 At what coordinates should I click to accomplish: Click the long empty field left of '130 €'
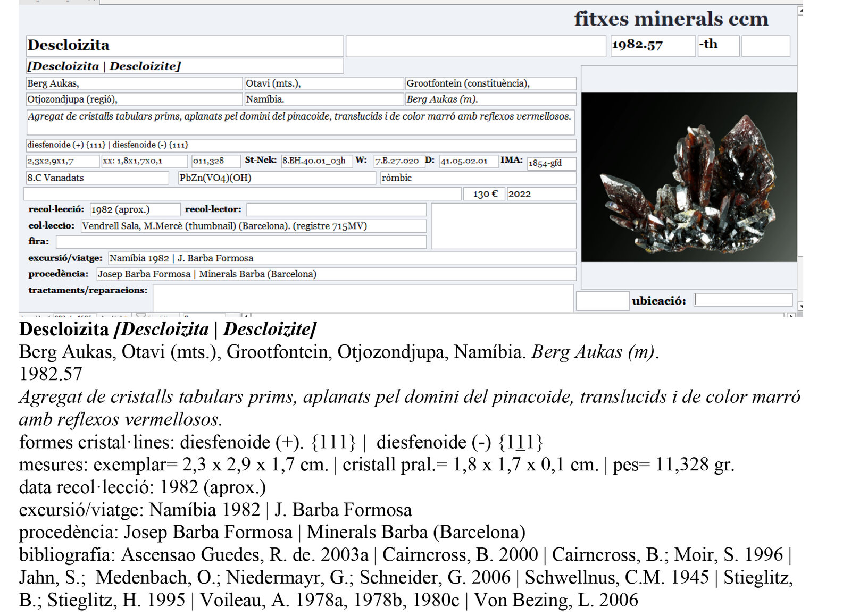[x=243, y=194]
